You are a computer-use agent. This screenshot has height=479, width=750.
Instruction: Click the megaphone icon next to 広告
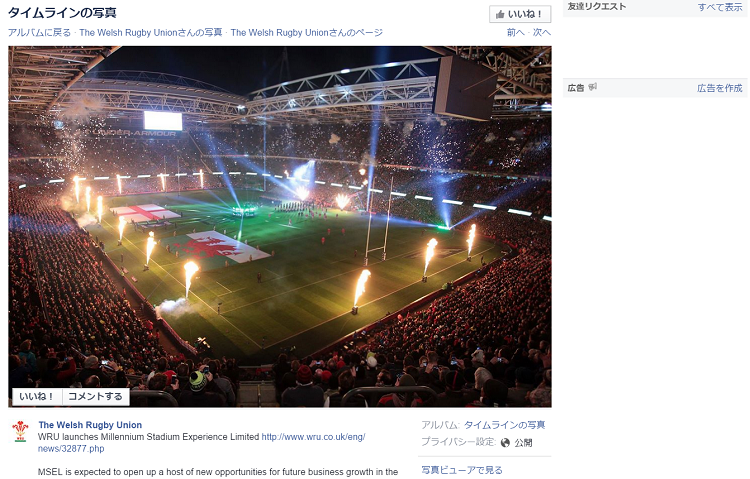tap(593, 87)
